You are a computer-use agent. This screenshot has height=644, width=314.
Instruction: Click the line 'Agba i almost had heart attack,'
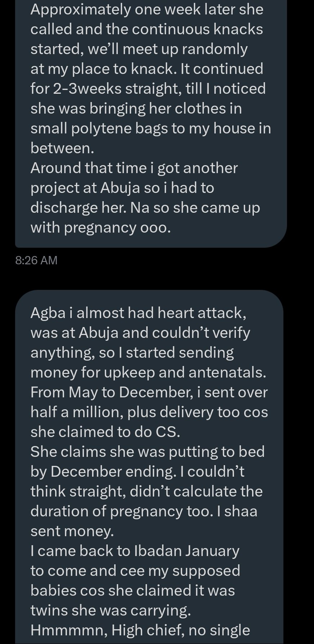[x=139, y=313]
